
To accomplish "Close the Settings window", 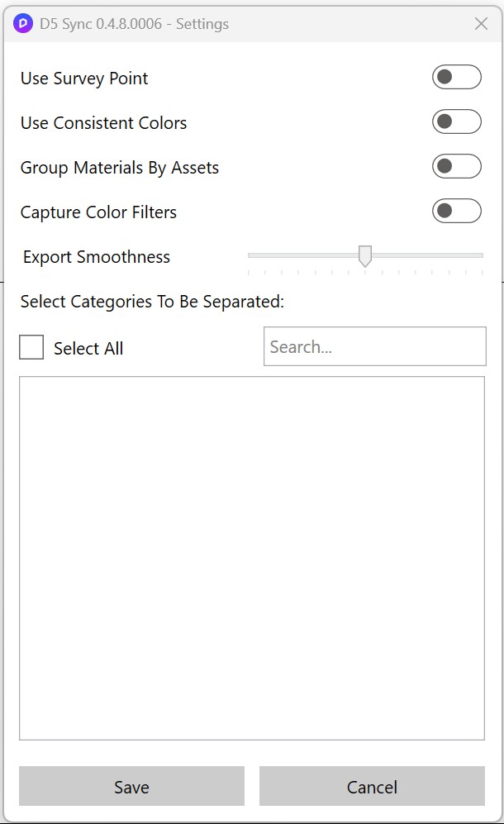I will 481,24.
